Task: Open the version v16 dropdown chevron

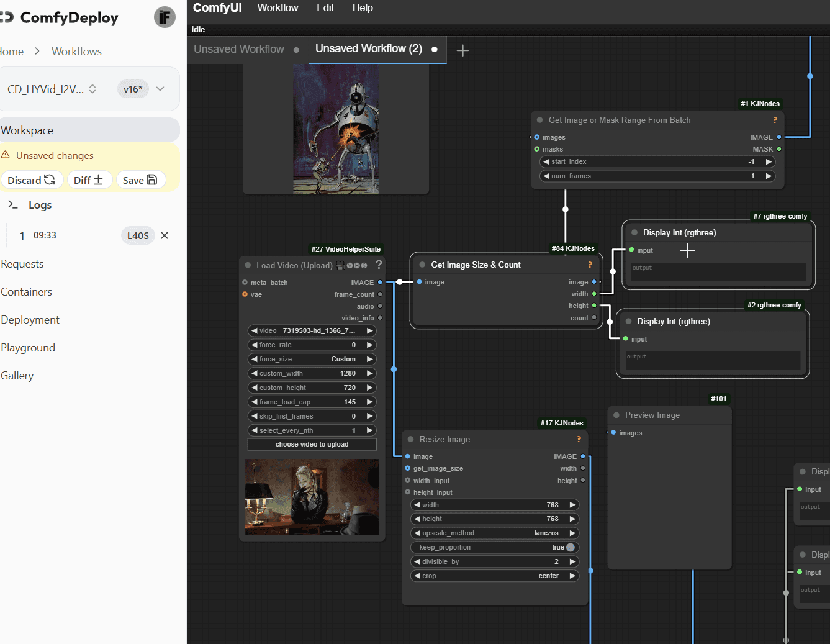Action: coord(160,89)
